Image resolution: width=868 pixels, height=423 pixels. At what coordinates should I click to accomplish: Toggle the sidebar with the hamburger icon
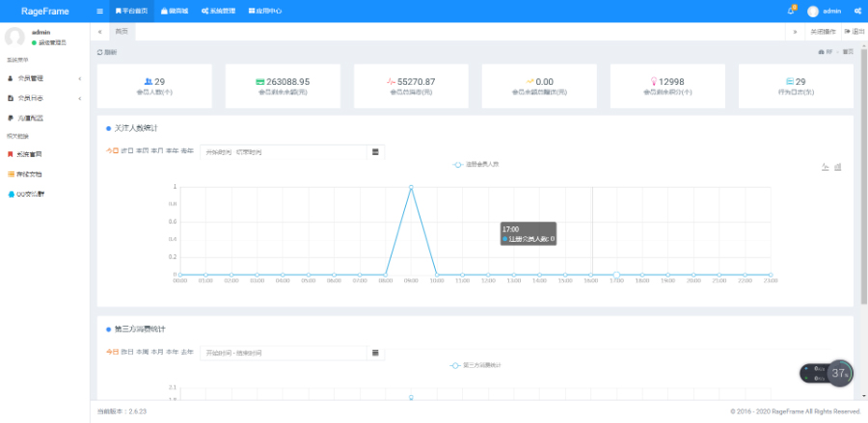100,11
